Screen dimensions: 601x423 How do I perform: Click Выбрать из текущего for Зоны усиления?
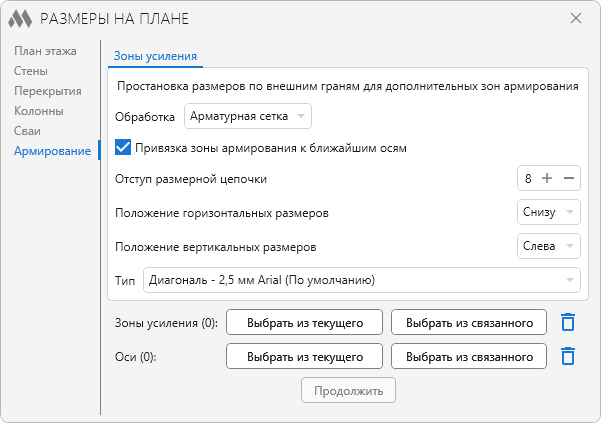point(304,322)
